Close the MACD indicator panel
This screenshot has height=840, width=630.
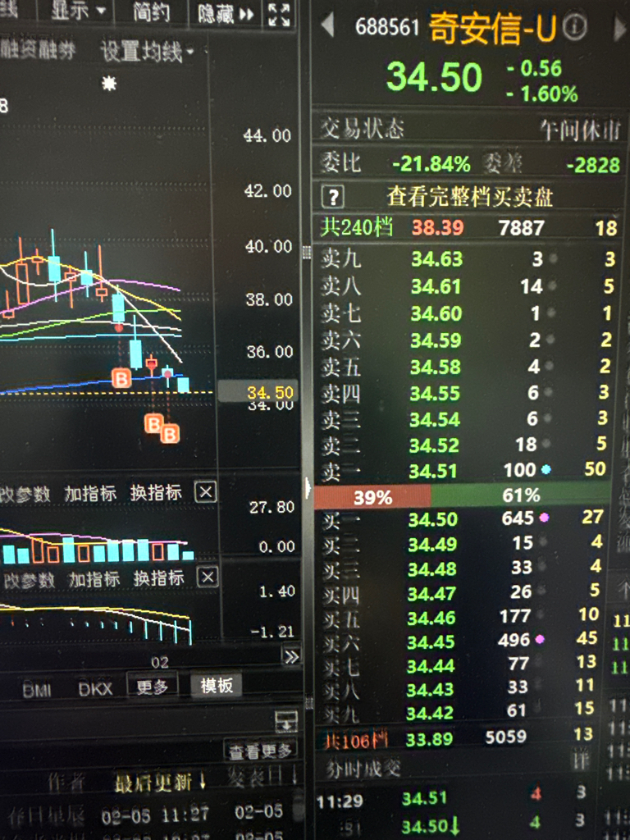(208, 577)
